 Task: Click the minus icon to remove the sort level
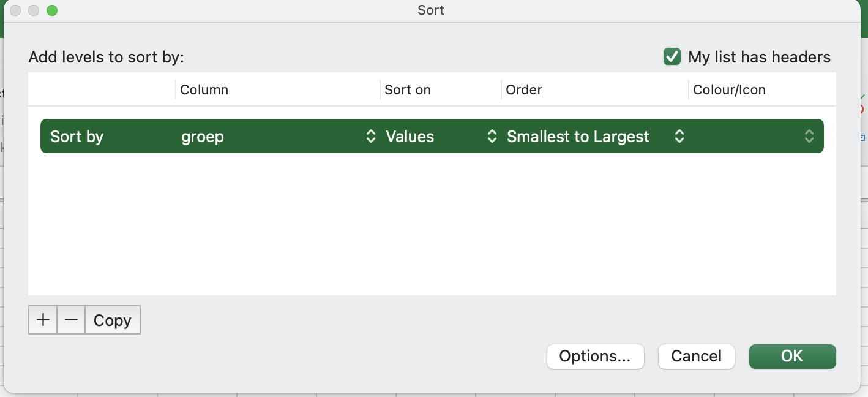pos(71,320)
